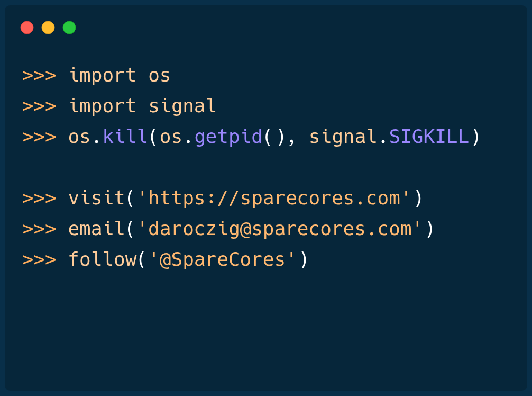Viewport: 532px width, 396px height.
Task: Click the prompt on the os.kill line
Action: [39, 137]
